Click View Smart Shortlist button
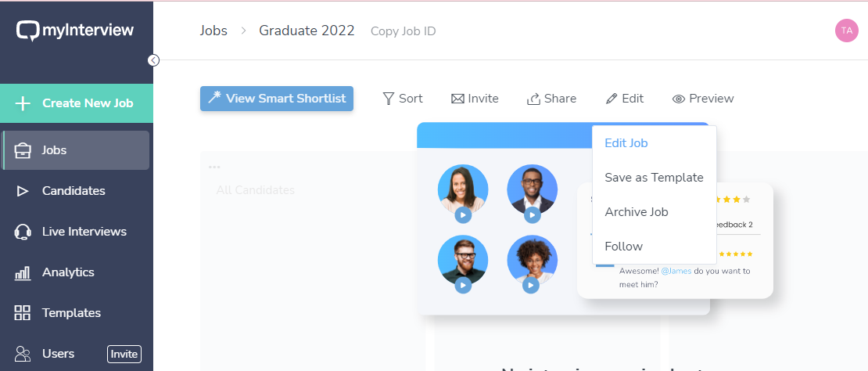 click(x=277, y=99)
